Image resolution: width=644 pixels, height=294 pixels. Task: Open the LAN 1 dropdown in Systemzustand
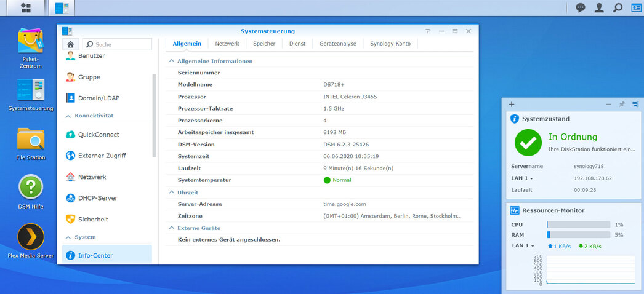click(x=522, y=178)
